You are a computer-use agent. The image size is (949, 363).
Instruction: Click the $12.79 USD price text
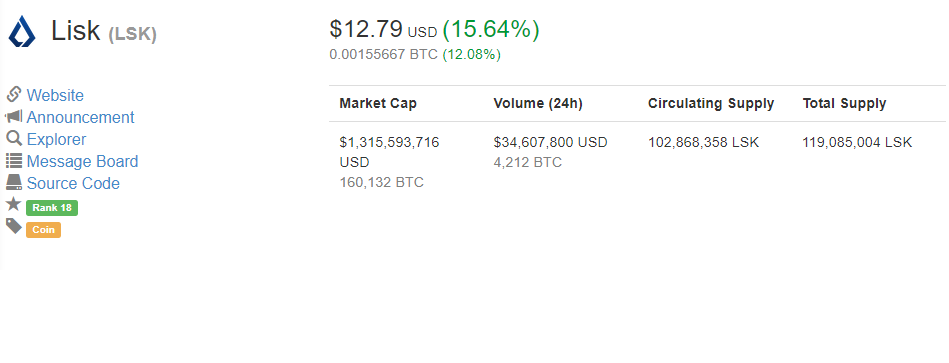[383, 30]
